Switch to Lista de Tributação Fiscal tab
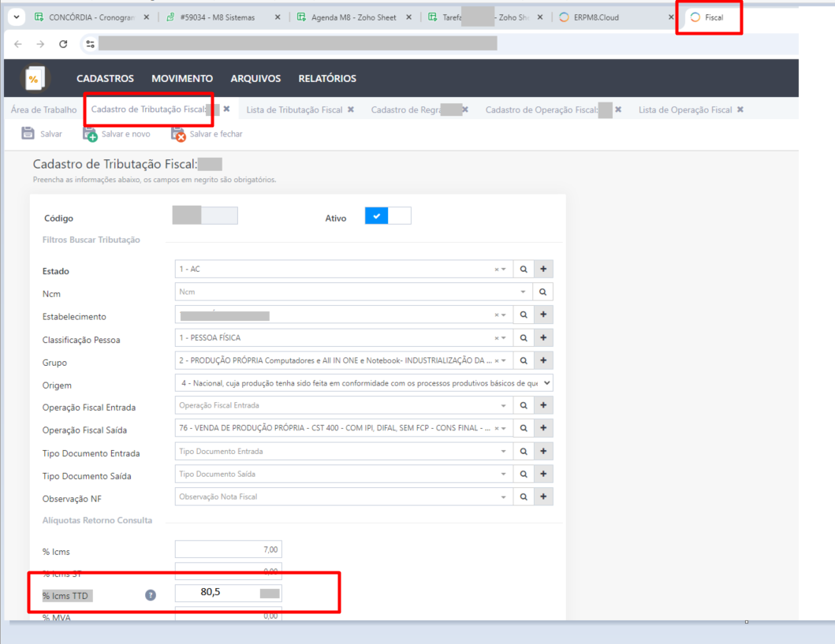The image size is (835, 644). tap(294, 110)
